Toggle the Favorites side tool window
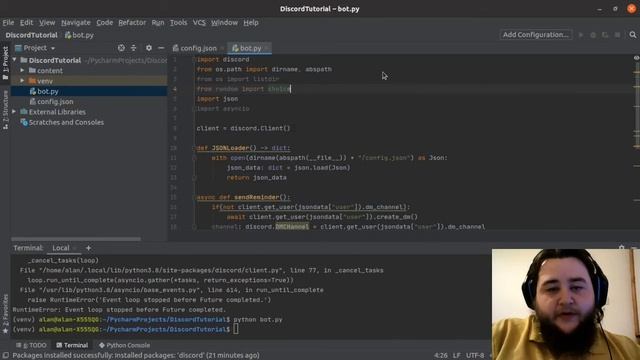Image resolution: width=640 pixels, height=360 pixels. coord(5,314)
